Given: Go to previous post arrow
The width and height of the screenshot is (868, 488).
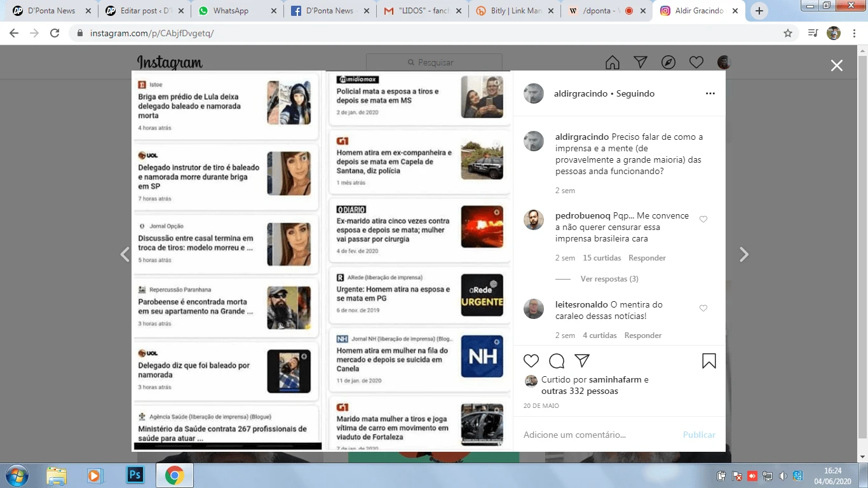Looking at the screenshot, I should [125, 255].
